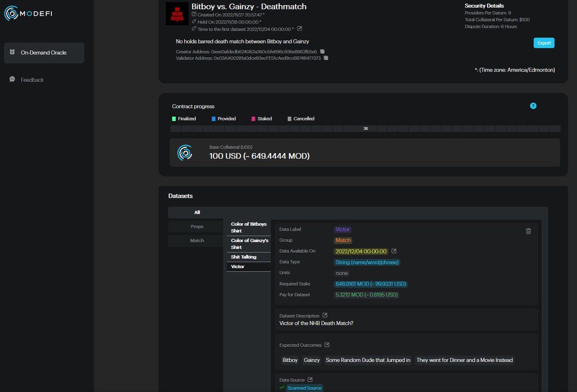Screen dimensions: 577x392
Task: Click the Match group tag
Action: pyautogui.click(x=343, y=240)
